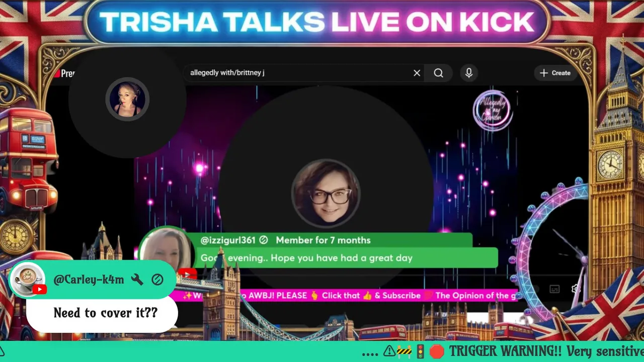Click the traffic light emoji in ticker
Viewport: 644px width, 362px height.
tap(420, 351)
